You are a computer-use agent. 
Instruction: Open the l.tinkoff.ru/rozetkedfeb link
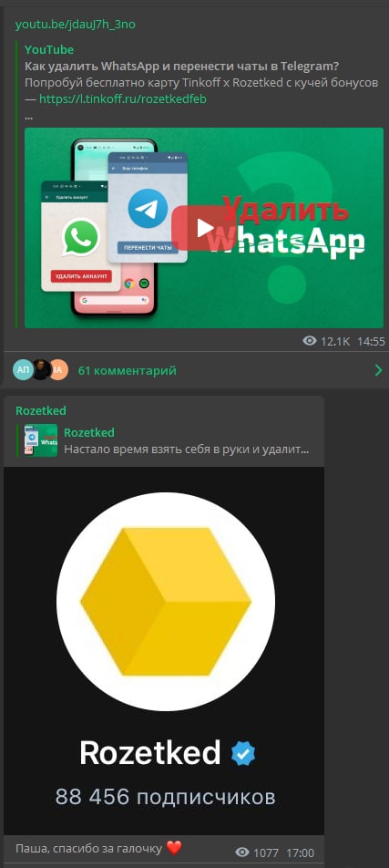pyautogui.click(x=123, y=99)
